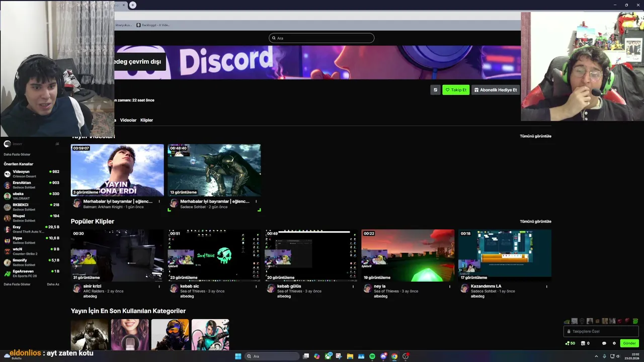Click the green 'Gönder' send button
The height and width of the screenshot is (362, 644).
(629, 343)
